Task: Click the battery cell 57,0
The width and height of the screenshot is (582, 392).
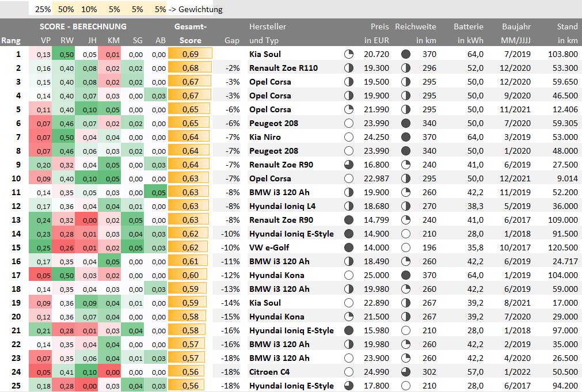Action: pos(476,372)
